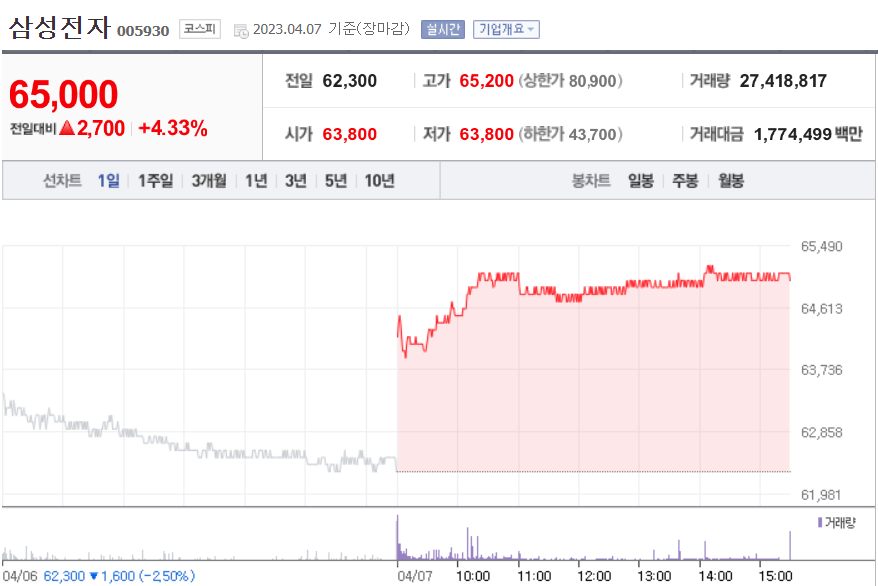Click the 15:00 time axis label
Viewport: 878px width, 586px height.
(776, 576)
